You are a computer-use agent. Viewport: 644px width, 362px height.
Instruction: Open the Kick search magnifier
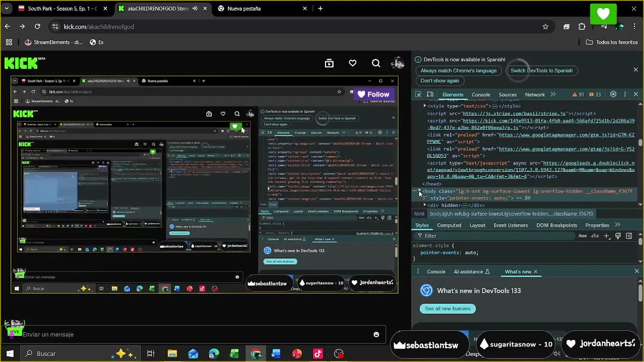[x=376, y=63]
